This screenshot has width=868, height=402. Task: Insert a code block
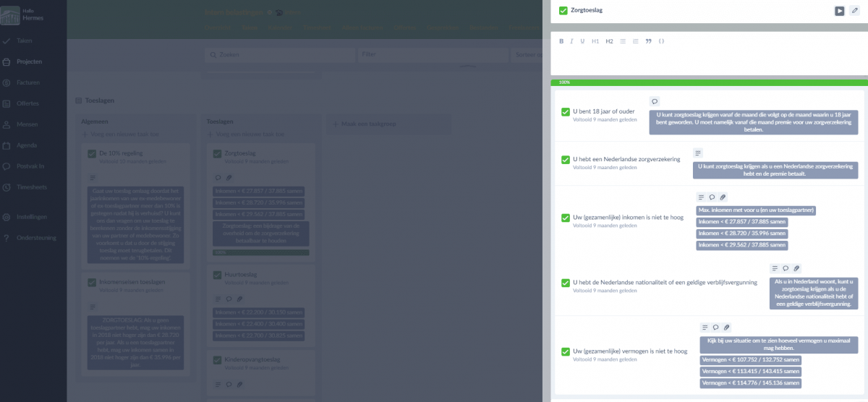661,41
